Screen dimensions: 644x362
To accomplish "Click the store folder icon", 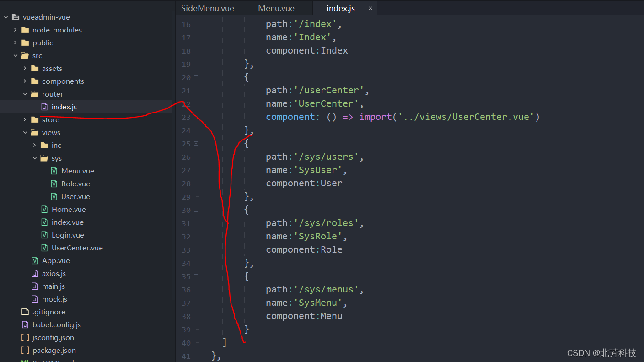I will (x=34, y=120).
